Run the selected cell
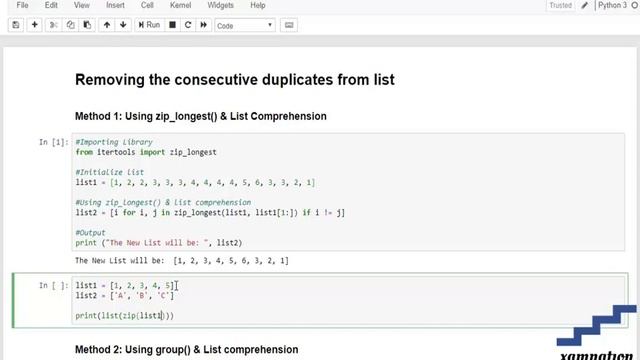Image resolution: width=640 pixels, height=360 pixels. click(x=149, y=25)
